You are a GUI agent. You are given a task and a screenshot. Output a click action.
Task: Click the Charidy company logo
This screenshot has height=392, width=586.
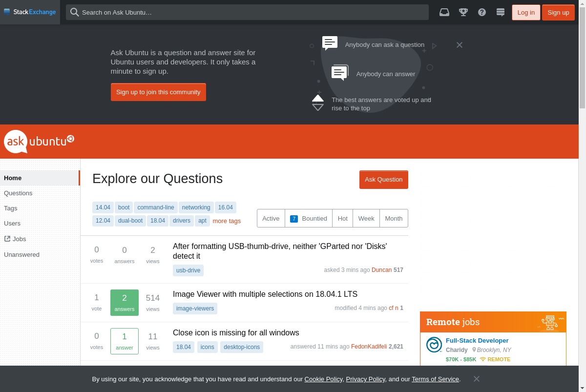[434, 345]
